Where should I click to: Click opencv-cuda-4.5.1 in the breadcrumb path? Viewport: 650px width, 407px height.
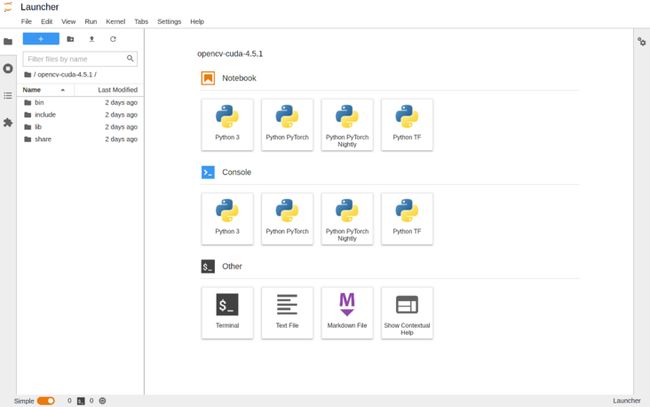click(x=65, y=75)
